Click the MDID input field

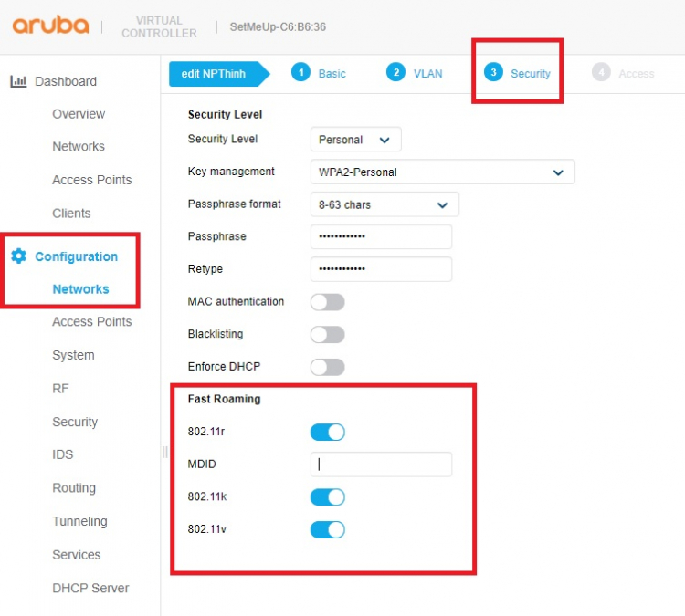click(x=381, y=465)
